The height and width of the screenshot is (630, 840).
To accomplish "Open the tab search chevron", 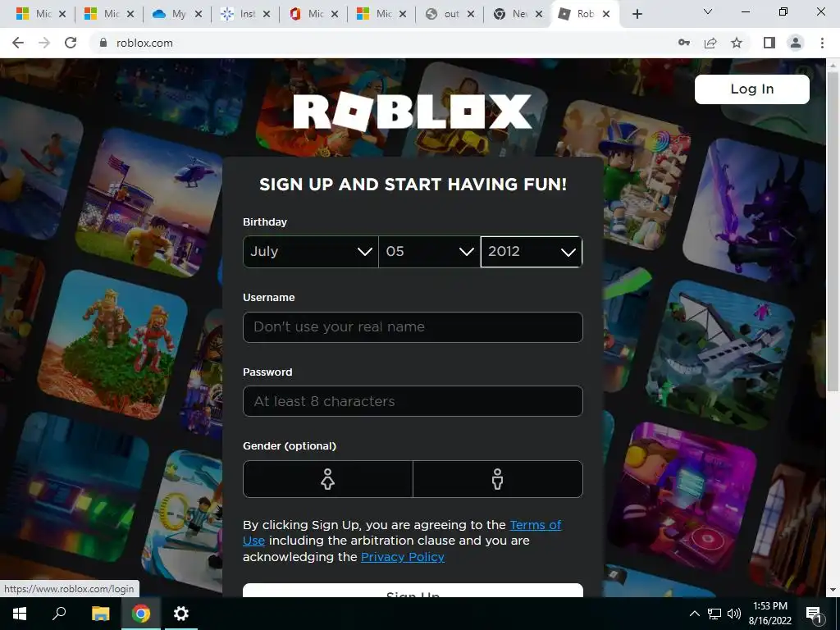I will pos(708,11).
